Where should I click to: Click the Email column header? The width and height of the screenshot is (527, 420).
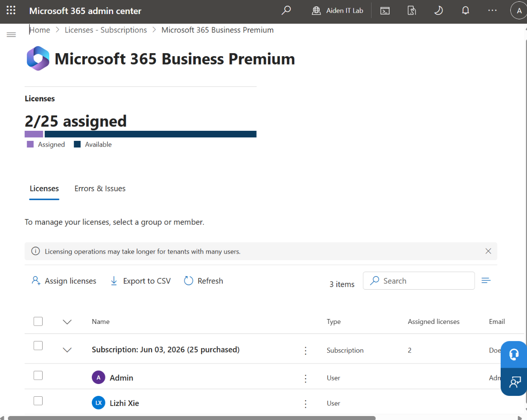(x=497, y=322)
